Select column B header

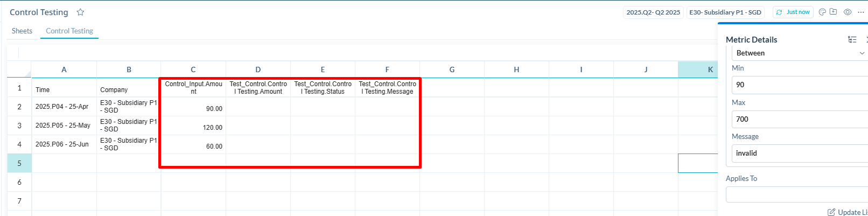pyautogui.click(x=129, y=69)
